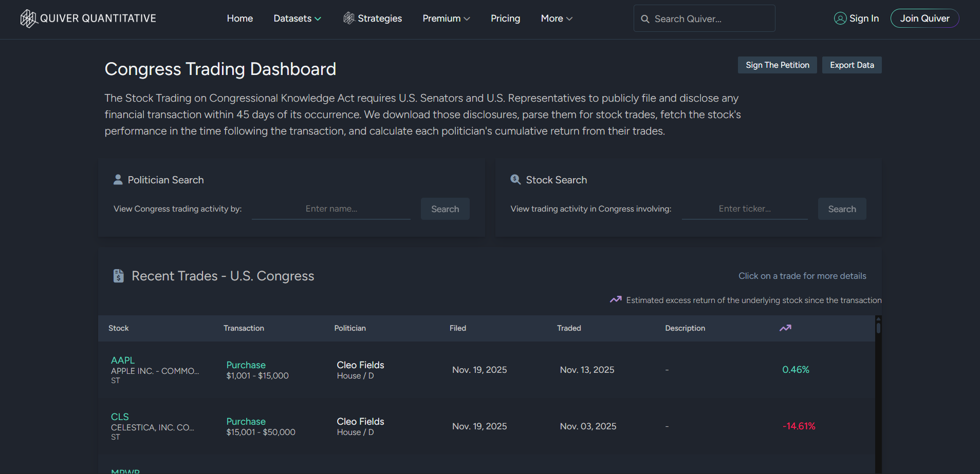Go to the Home page

(x=240, y=18)
